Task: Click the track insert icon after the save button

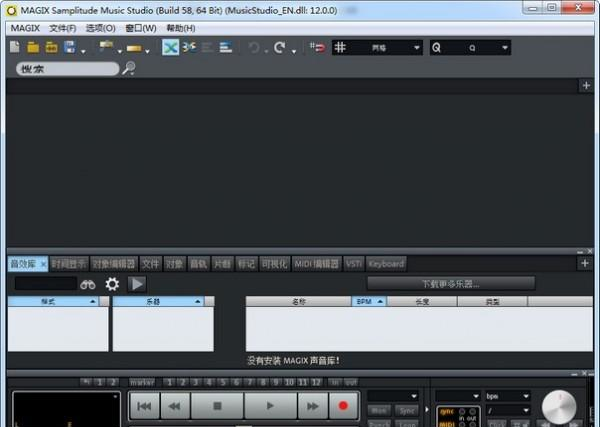Action: coord(106,47)
